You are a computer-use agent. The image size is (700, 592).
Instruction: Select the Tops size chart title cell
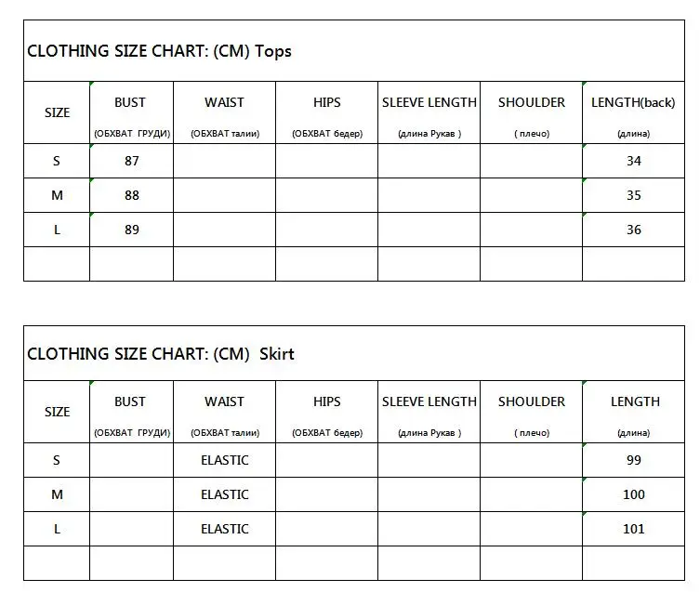click(x=354, y=50)
